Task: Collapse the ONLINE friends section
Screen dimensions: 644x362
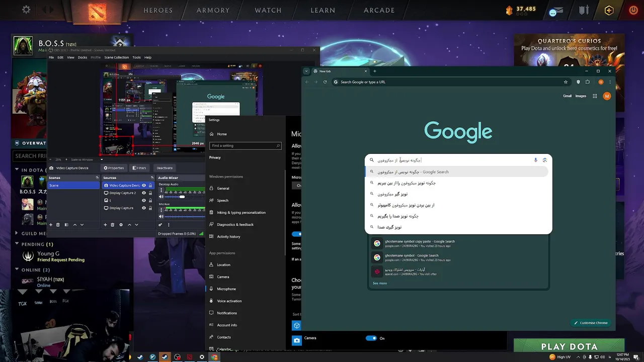Action: [x=17, y=270]
